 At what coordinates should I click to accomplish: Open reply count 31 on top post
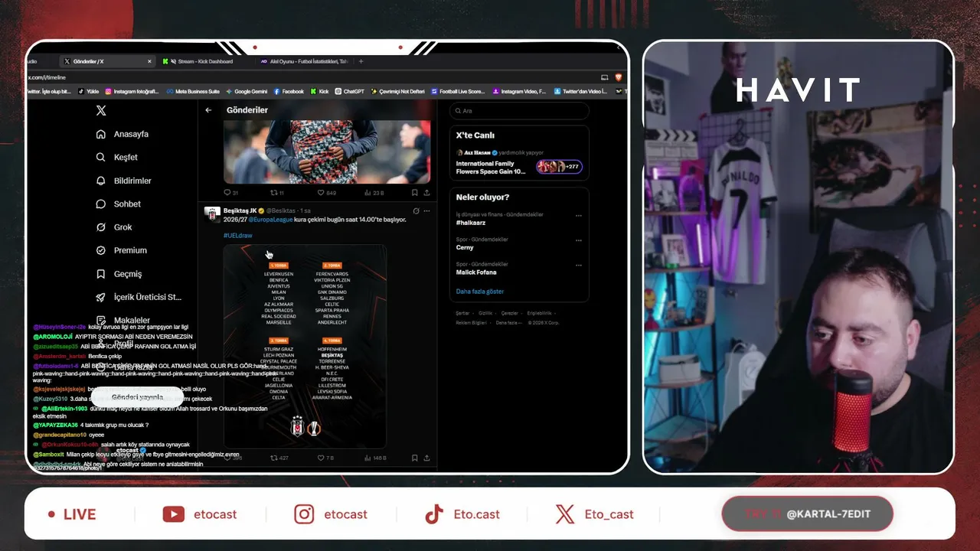click(x=230, y=193)
